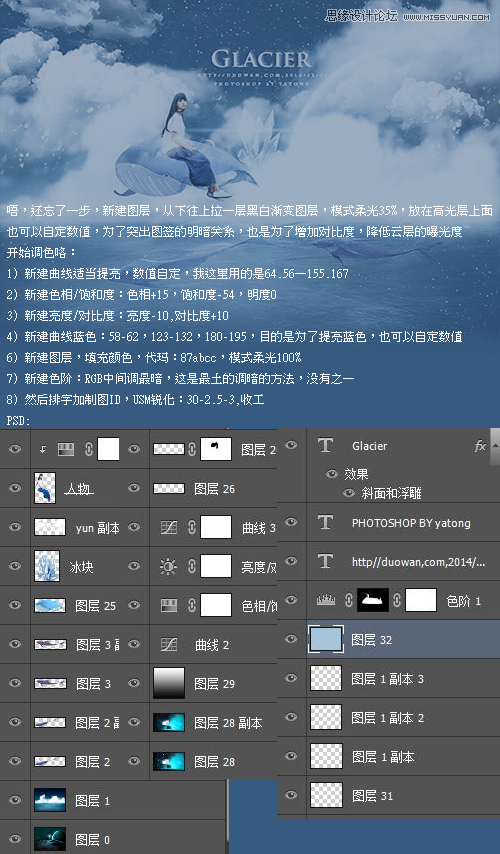Click the 图层 0 dark scene thumbnail
The width and height of the screenshot is (500, 854).
tap(50, 839)
